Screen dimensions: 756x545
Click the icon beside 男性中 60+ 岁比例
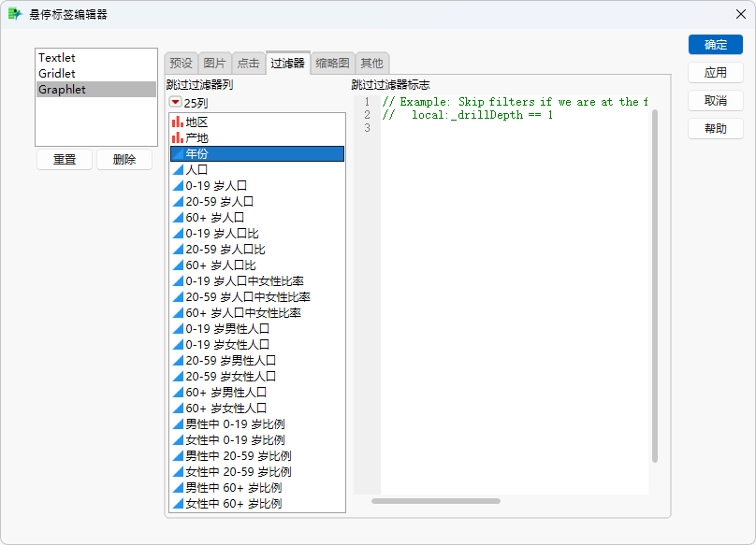(x=178, y=488)
